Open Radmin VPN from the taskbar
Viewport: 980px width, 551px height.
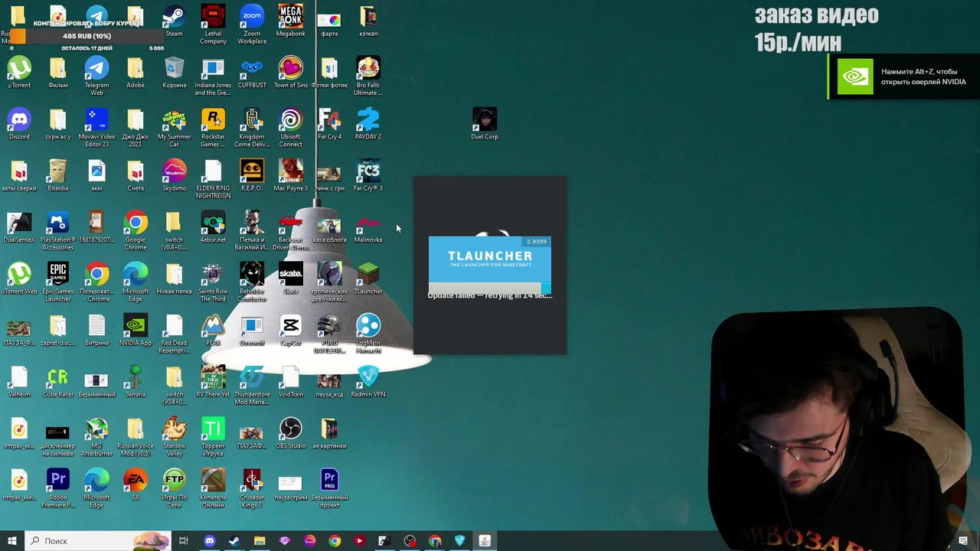(459, 541)
